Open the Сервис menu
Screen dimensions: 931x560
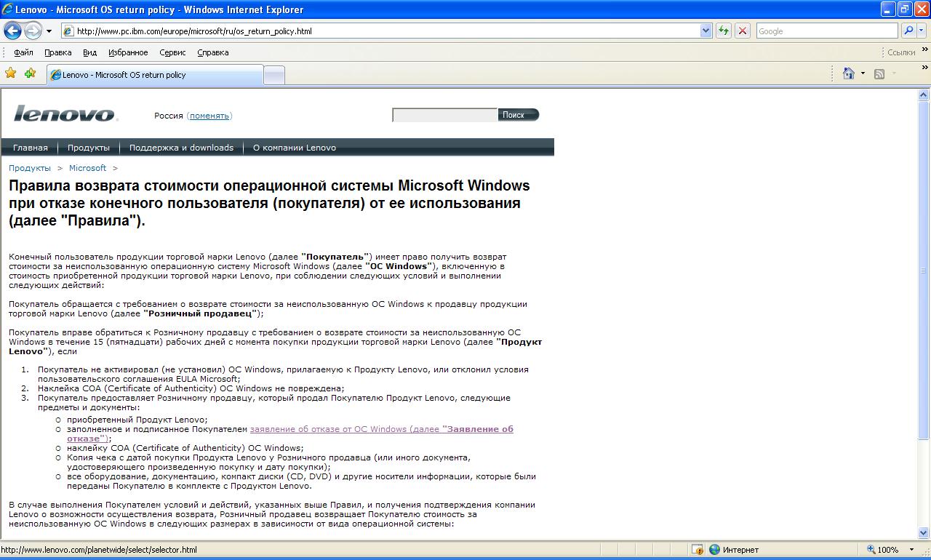point(172,52)
